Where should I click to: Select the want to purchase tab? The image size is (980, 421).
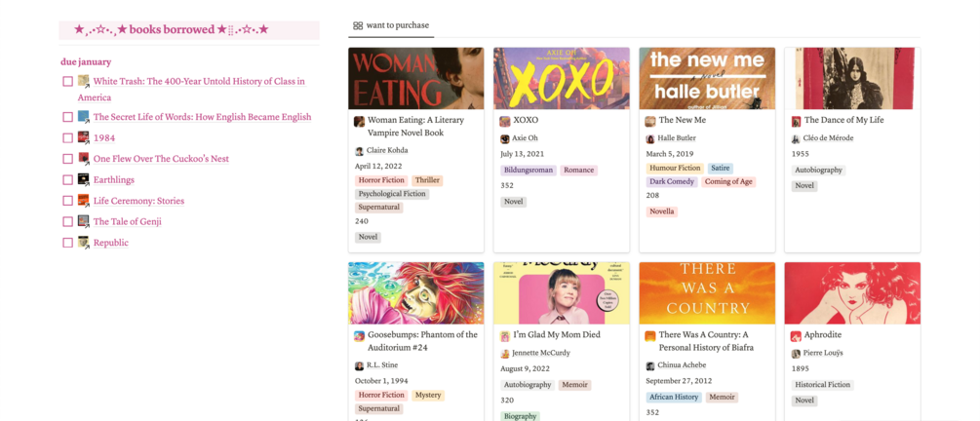pos(391,25)
